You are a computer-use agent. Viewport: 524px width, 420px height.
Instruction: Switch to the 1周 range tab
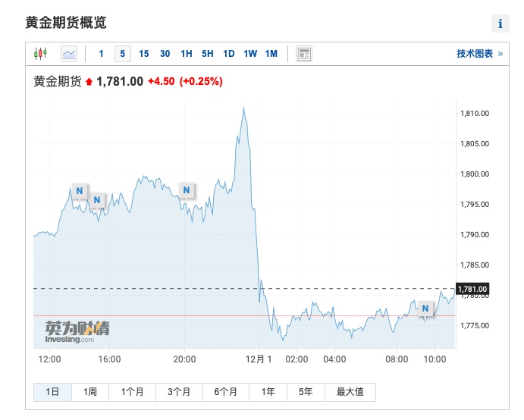tap(89, 392)
